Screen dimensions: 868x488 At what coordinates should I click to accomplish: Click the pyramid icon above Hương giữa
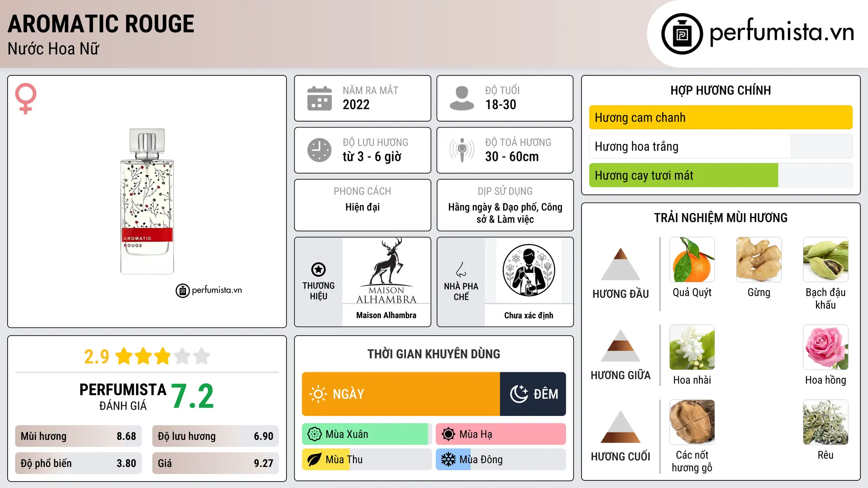pyautogui.click(x=620, y=345)
